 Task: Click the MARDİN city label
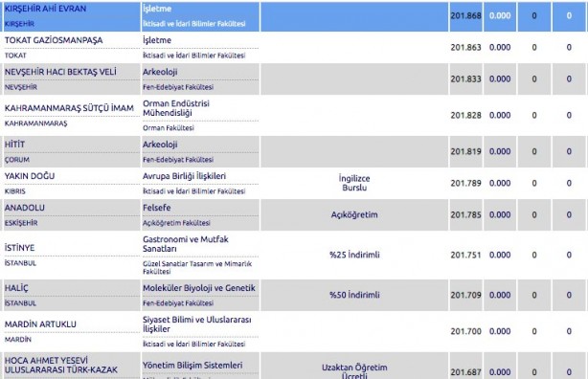click(18, 340)
